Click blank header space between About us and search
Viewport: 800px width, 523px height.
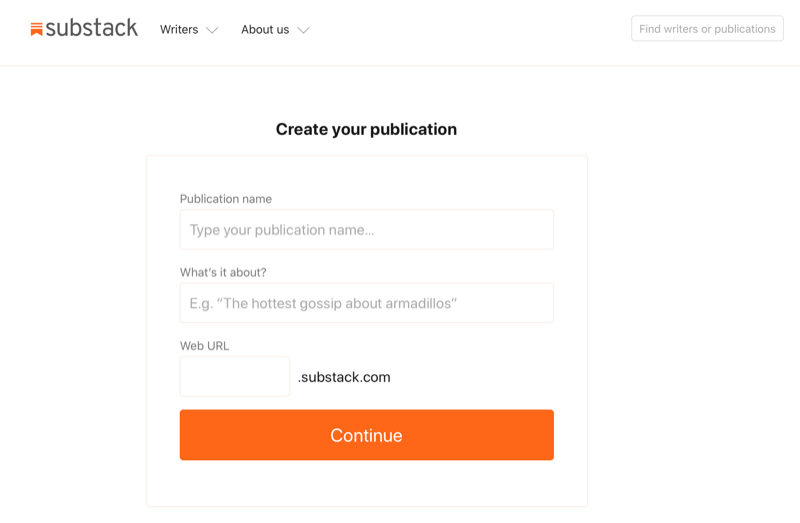469,30
